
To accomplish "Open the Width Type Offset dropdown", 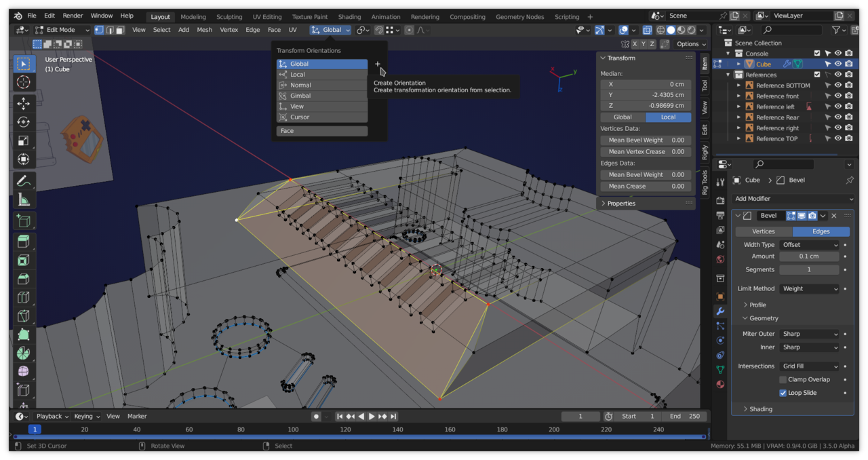I will (809, 245).
